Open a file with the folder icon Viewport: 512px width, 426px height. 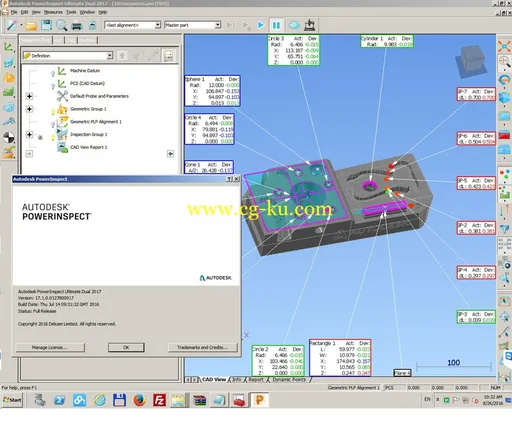(31, 25)
